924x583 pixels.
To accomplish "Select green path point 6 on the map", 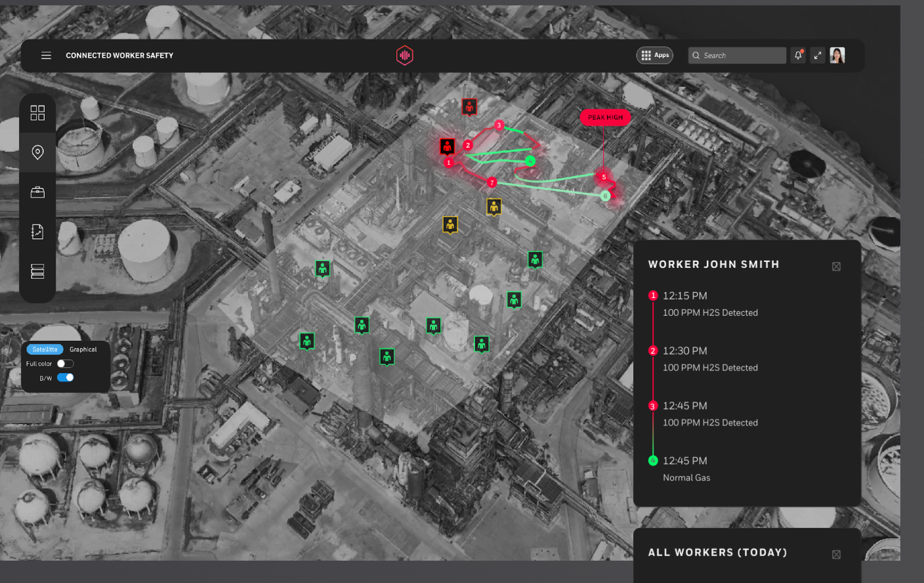I will point(606,196).
